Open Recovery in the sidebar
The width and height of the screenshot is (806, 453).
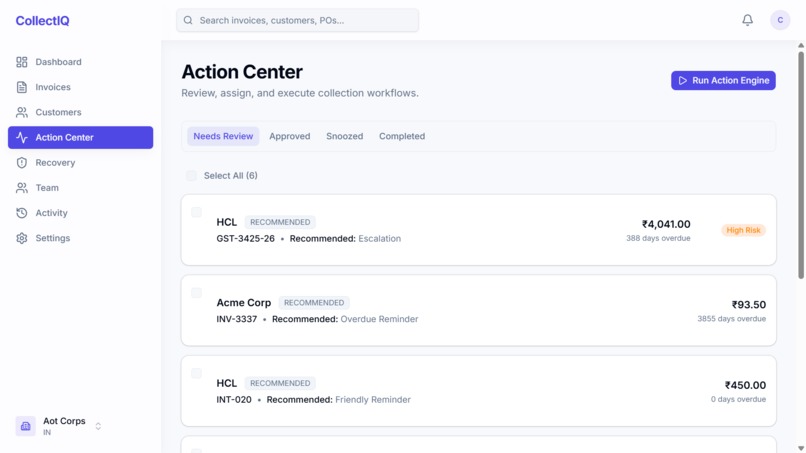(x=80, y=162)
